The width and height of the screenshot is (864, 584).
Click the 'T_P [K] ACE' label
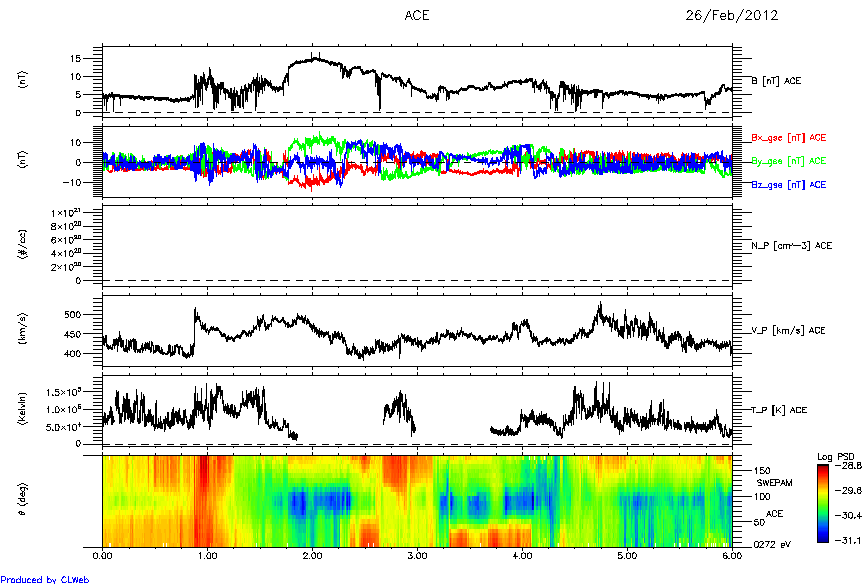coord(779,410)
